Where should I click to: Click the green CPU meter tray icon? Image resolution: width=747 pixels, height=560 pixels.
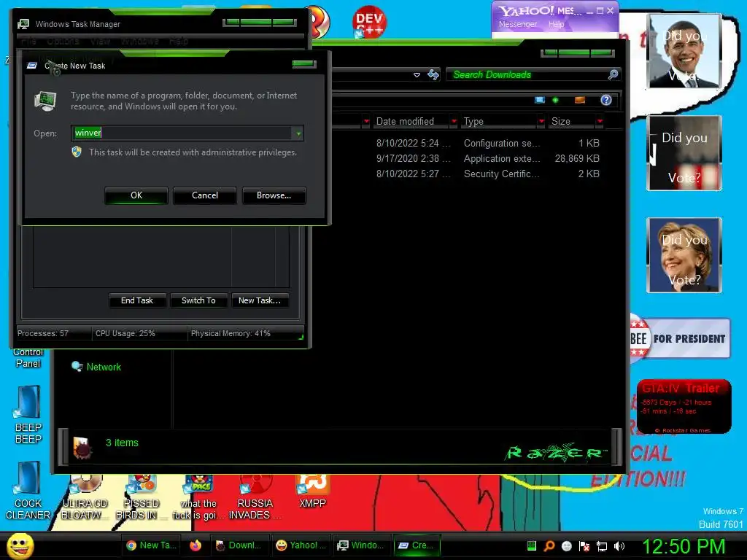coord(532,545)
